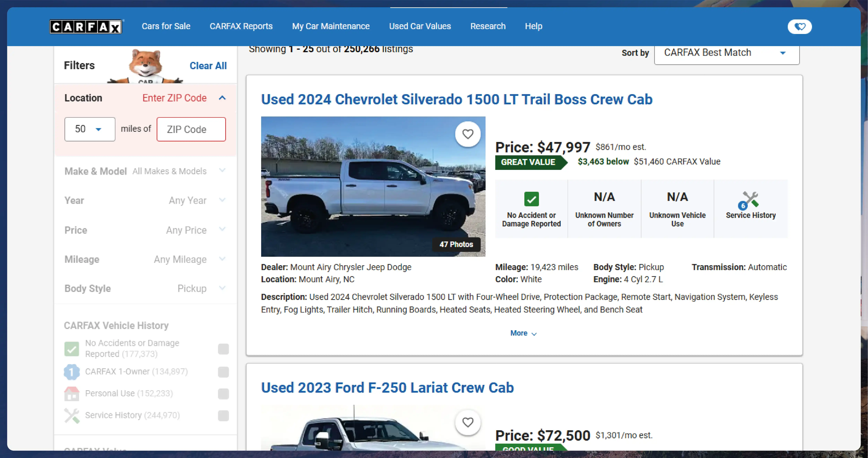Click the $1,301/mo est. text
Image resolution: width=868 pixels, height=458 pixels.
pyautogui.click(x=624, y=435)
